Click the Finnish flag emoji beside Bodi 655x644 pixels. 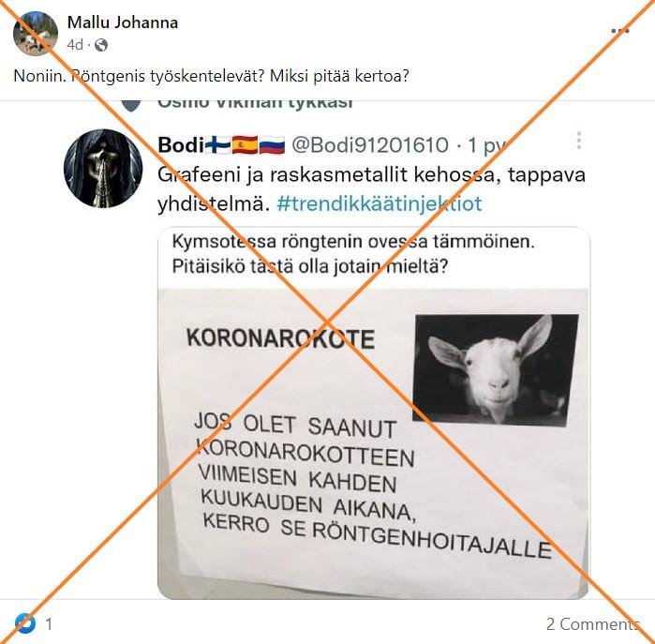(x=216, y=145)
